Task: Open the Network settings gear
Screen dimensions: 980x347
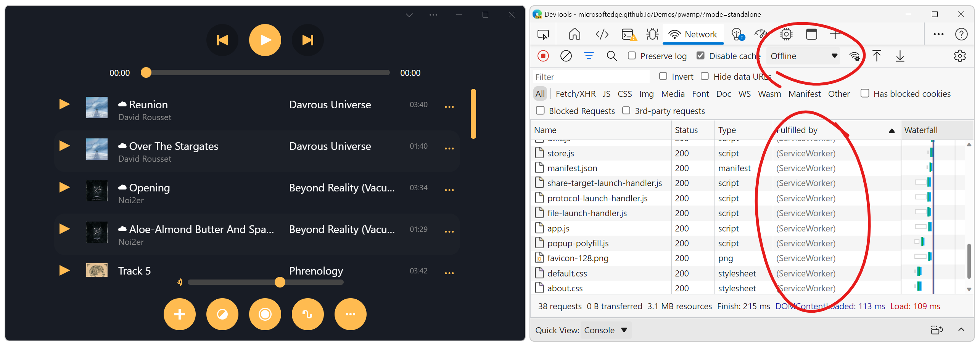Action: point(959,56)
